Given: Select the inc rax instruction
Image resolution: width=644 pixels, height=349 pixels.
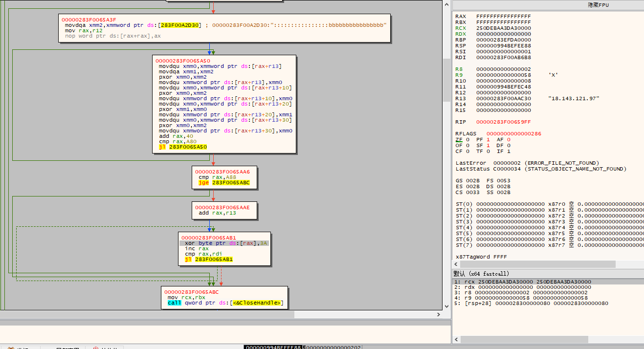Looking at the screenshot, I should pyautogui.click(x=197, y=248).
